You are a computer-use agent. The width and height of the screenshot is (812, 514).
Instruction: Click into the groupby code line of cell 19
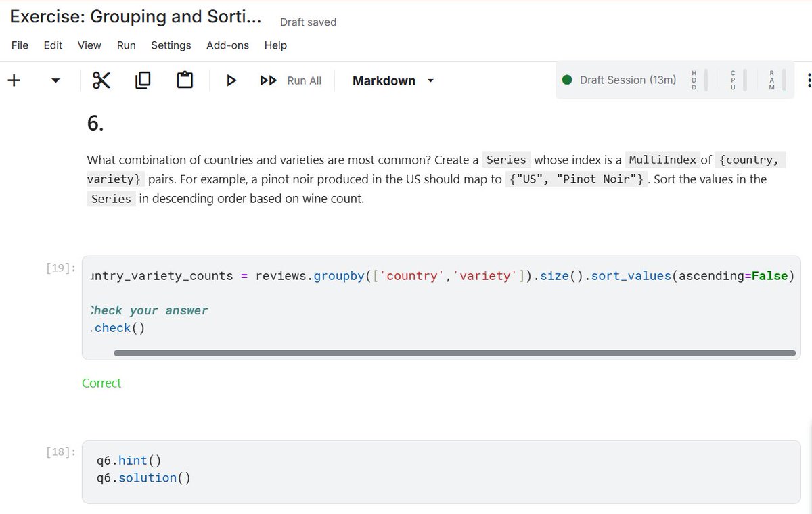click(x=443, y=276)
